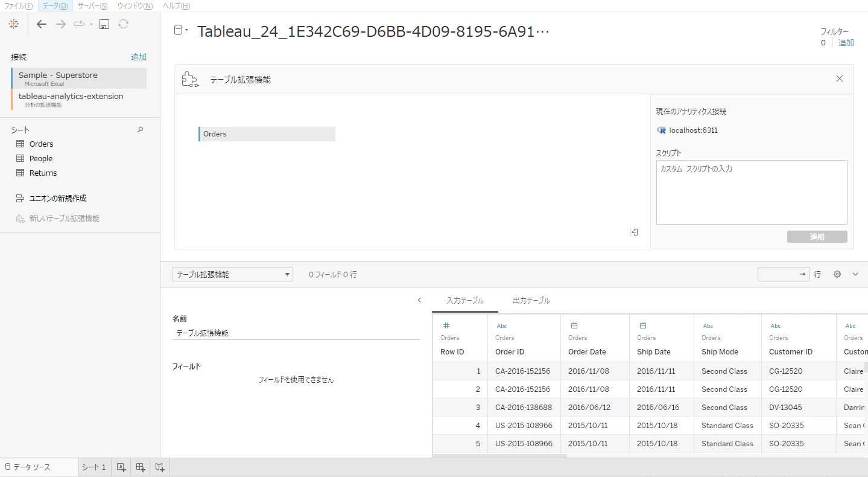Click the Abc type icon above Order ID
The image size is (868, 477).
(x=502, y=326)
